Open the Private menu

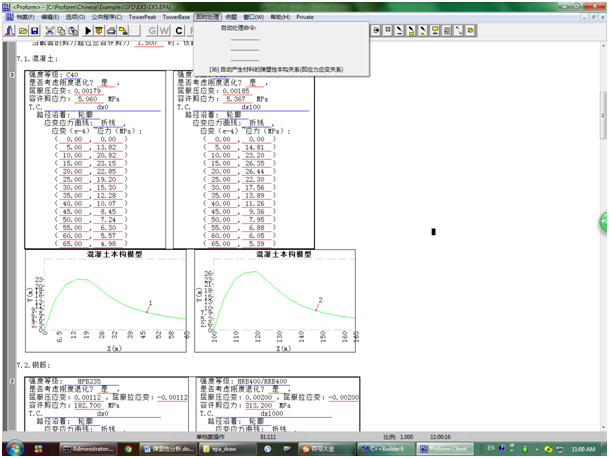305,17
